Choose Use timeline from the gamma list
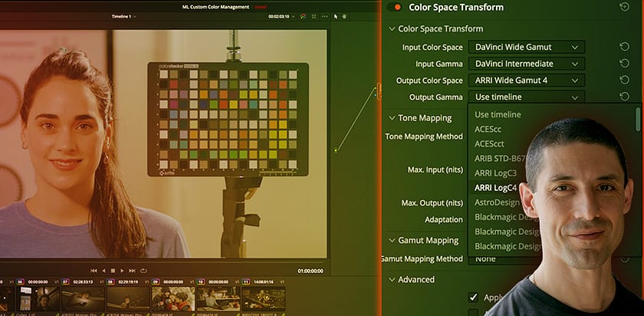Image resolution: width=644 pixels, height=316 pixels. (x=498, y=114)
